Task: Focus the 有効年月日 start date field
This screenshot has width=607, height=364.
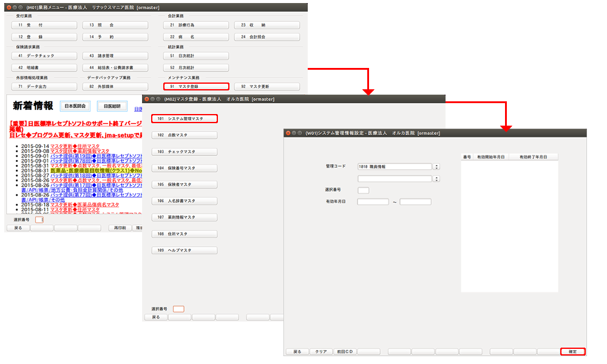Action: [373, 202]
